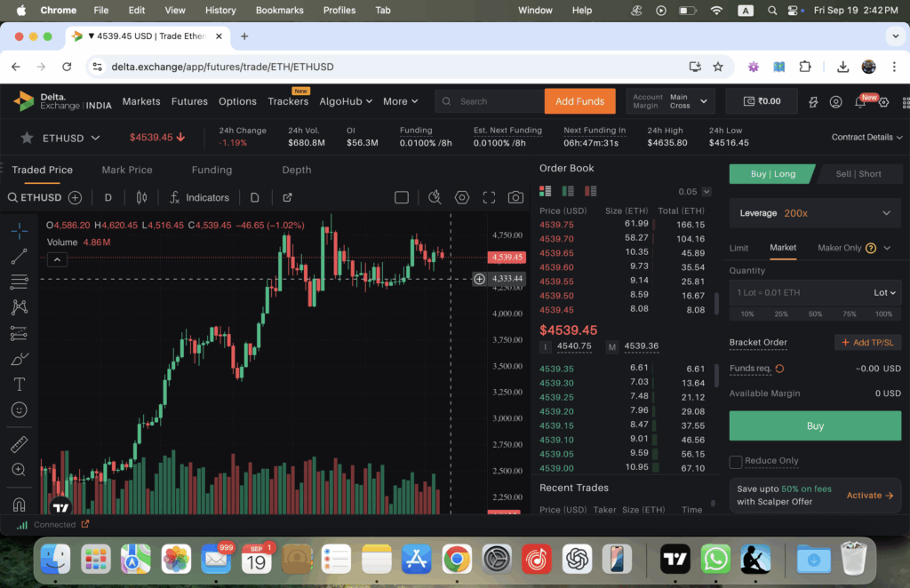Set quantity to 75% of margin
910x588 pixels.
[850, 314]
